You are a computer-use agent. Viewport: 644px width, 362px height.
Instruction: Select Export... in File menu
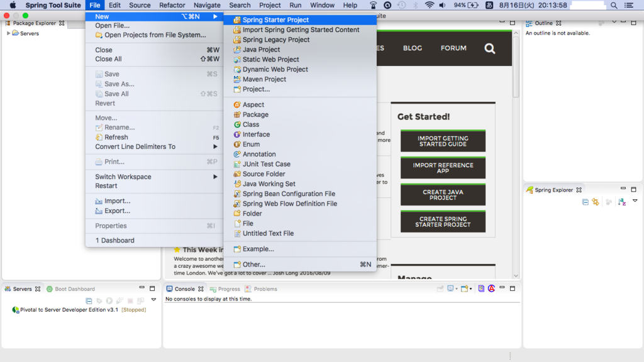point(154,211)
